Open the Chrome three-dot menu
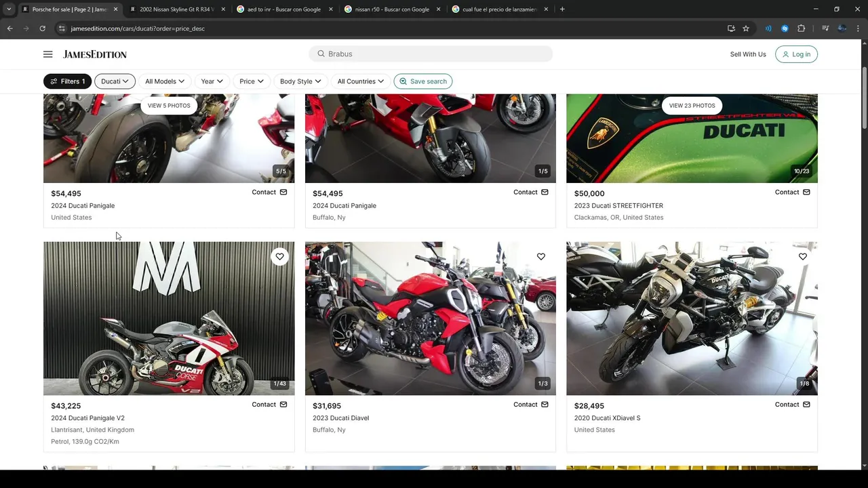Screen dimensions: 868x488 [859, 28]
